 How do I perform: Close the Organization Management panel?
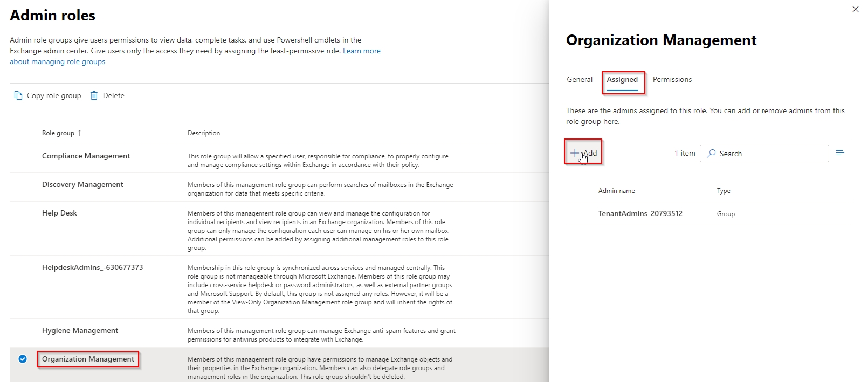point(855,9)
